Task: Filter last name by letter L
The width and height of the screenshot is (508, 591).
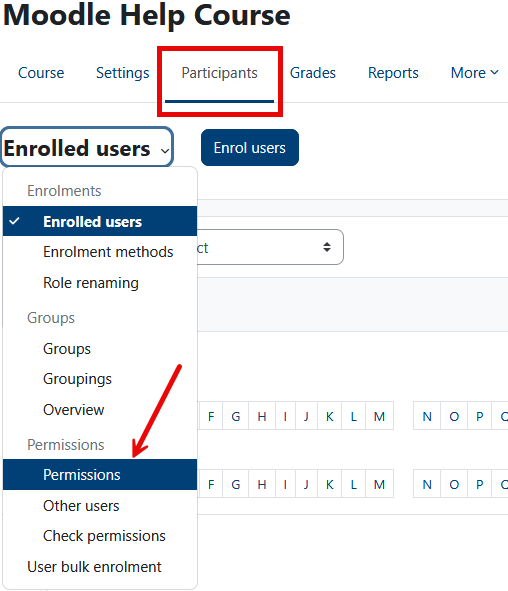Action: click(353, 484)
